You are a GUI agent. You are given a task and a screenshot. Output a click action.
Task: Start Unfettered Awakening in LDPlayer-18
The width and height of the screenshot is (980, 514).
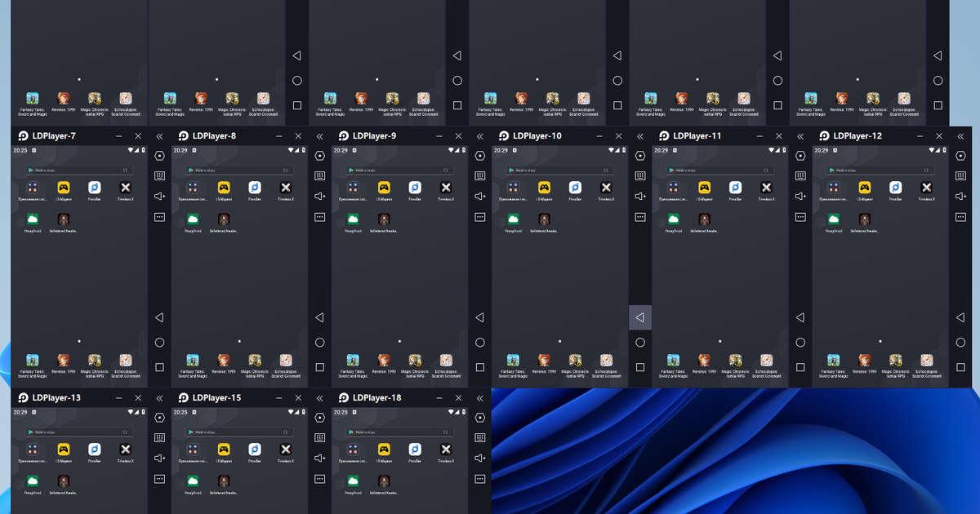pos(384,481)
